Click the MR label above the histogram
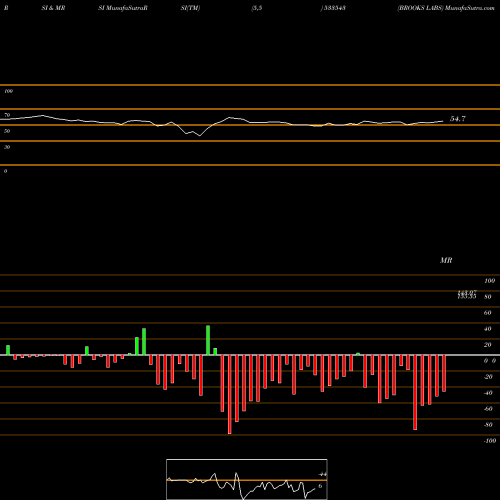 tap(446, 260)
